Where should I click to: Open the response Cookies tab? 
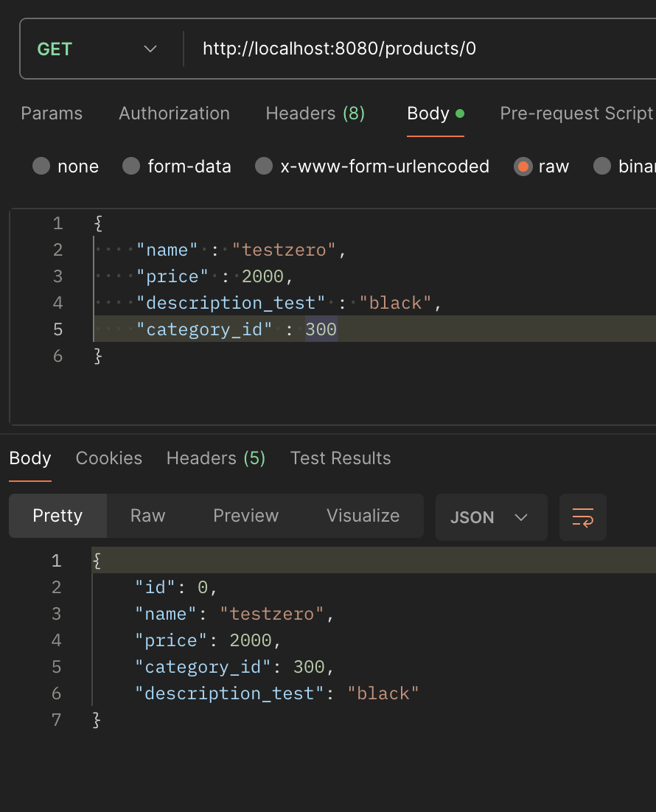(x=108, y=458)
